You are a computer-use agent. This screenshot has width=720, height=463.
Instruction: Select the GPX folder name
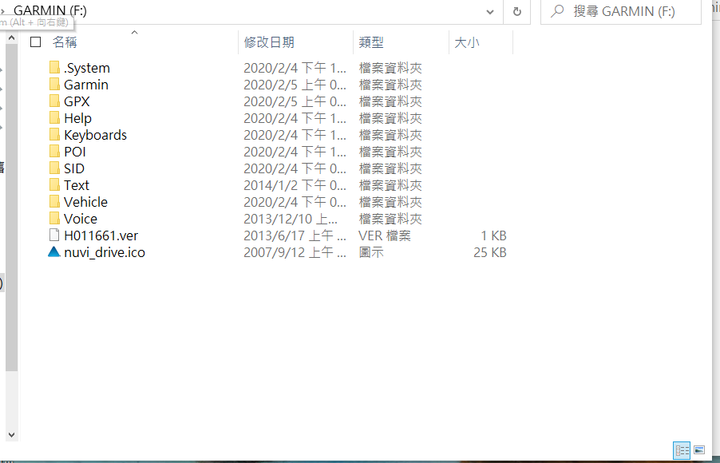click(x=77, y=102)
